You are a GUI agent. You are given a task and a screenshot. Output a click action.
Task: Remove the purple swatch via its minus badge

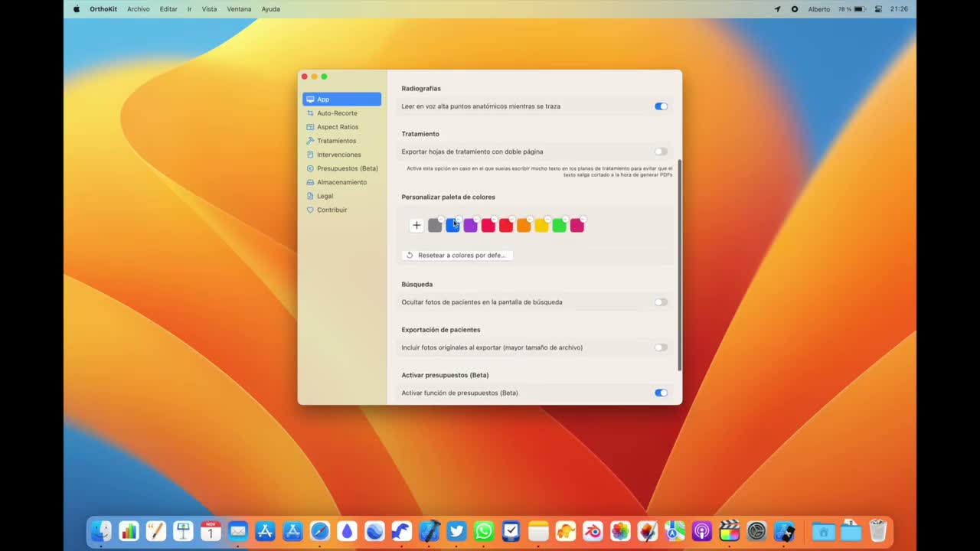(x=476, y=220)
